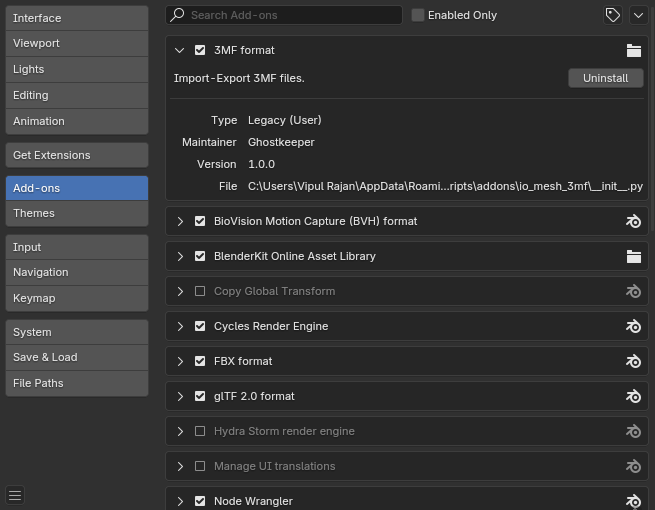Click the 3MF add-on file path text
This screenshot has height=510, width=655.
[445, 186]
